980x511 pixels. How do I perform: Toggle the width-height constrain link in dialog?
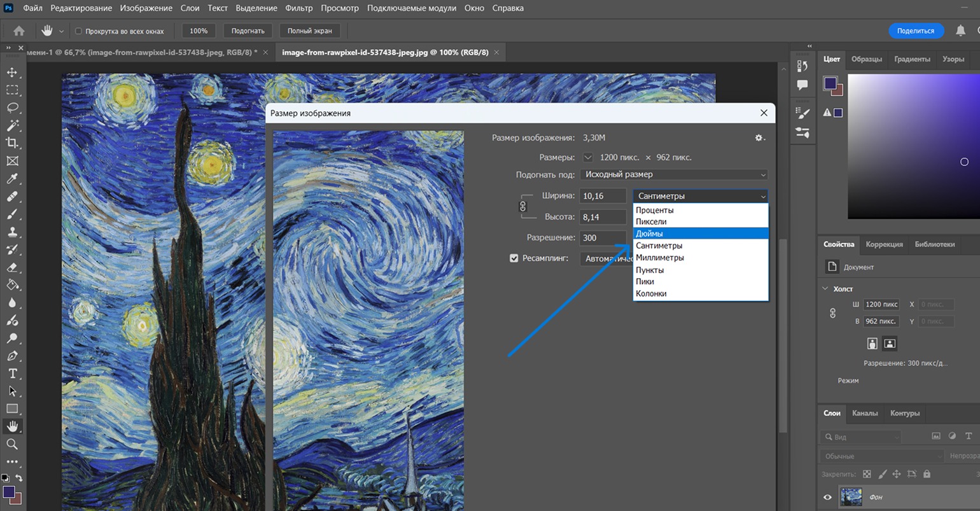pos(523,206)
